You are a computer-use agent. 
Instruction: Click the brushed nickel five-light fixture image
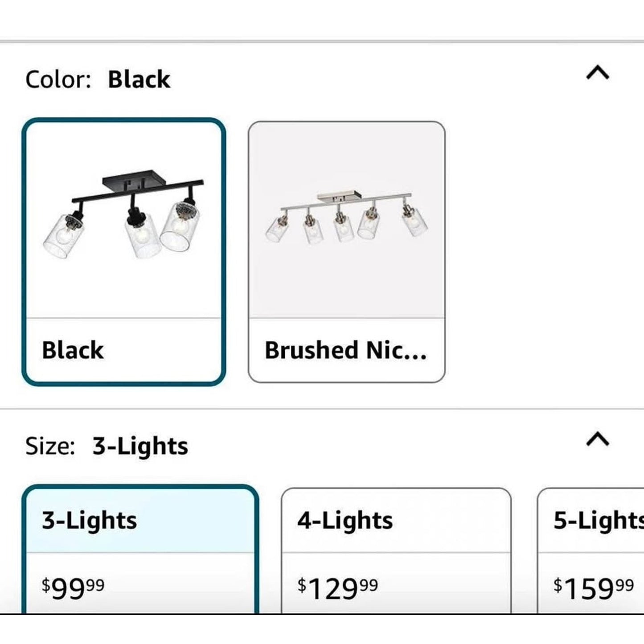pyautogui.click(x=346, y=218)
